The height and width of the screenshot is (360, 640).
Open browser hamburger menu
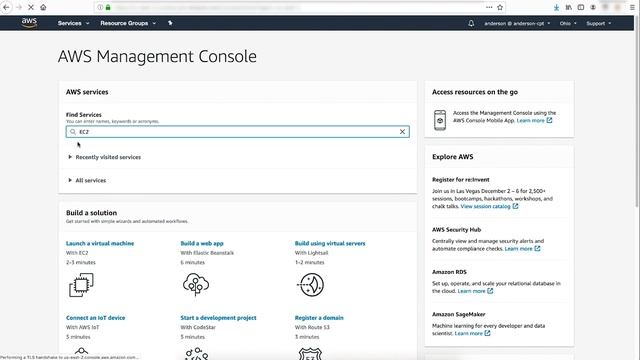(632, 7)
